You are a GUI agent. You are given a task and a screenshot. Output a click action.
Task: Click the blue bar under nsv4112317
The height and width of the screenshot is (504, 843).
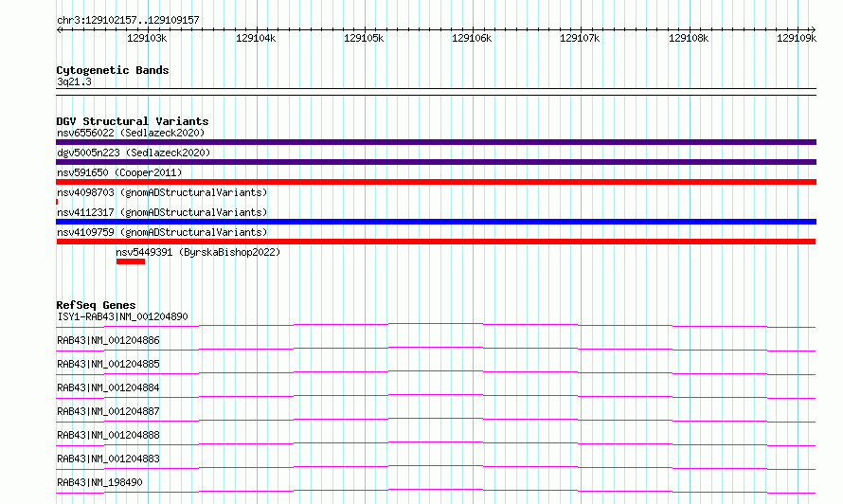(x=436, y=222)
